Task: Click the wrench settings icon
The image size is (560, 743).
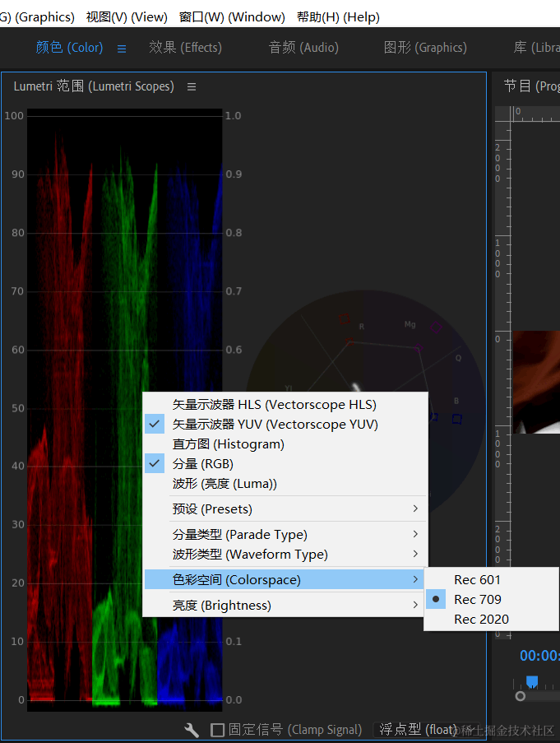Action: coord(192,730)
